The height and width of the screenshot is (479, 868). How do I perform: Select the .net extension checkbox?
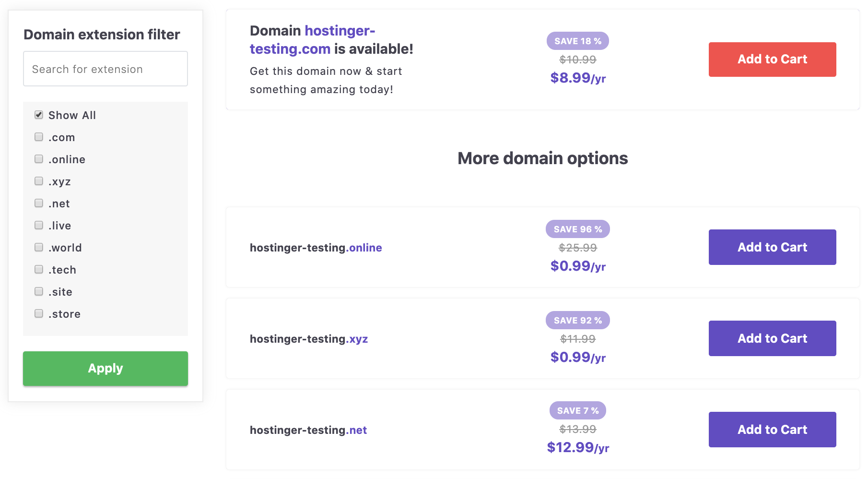pyautogui.click(x=39, y=203)
